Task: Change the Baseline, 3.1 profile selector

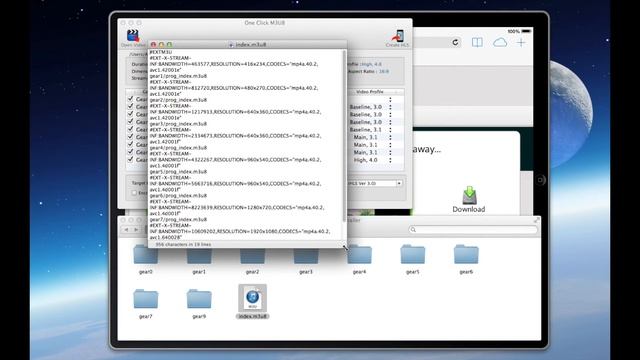Action: (390, 129)
